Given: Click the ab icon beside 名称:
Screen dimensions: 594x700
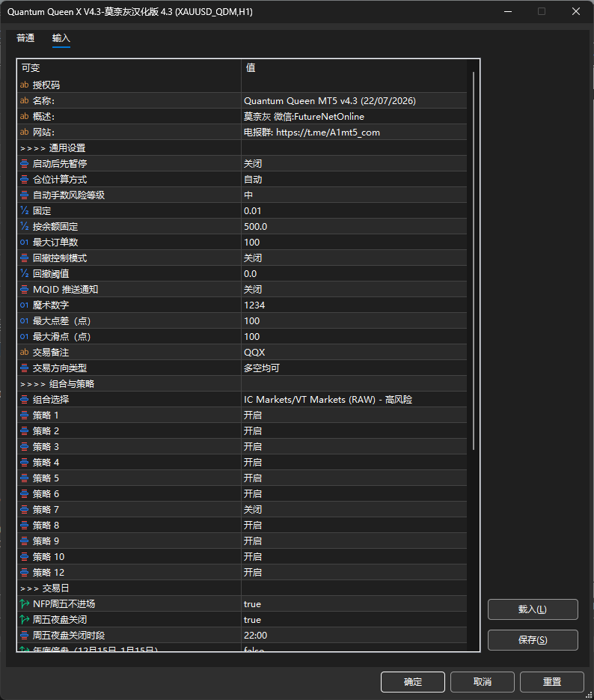Looking at the screenshot, I should click(25, 101).
